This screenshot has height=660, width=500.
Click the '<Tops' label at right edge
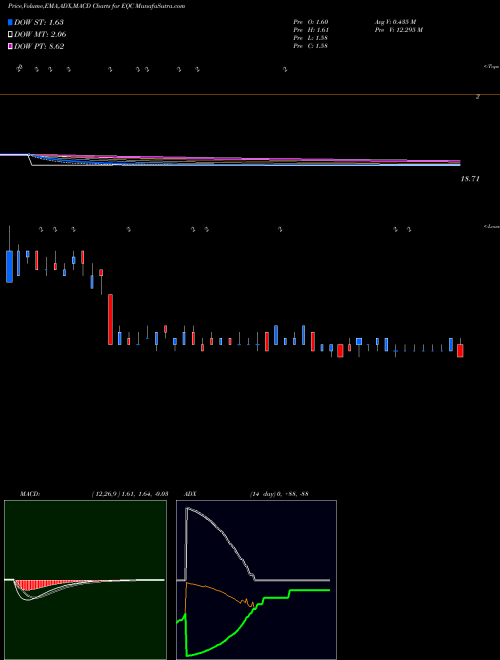pos(492,67)
